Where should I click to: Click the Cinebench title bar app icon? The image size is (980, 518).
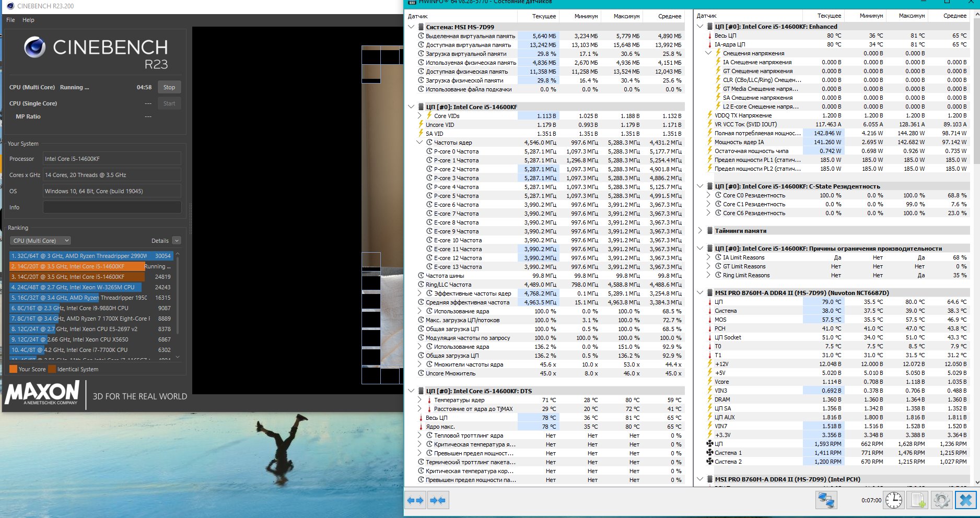click(x=10, y=6)
